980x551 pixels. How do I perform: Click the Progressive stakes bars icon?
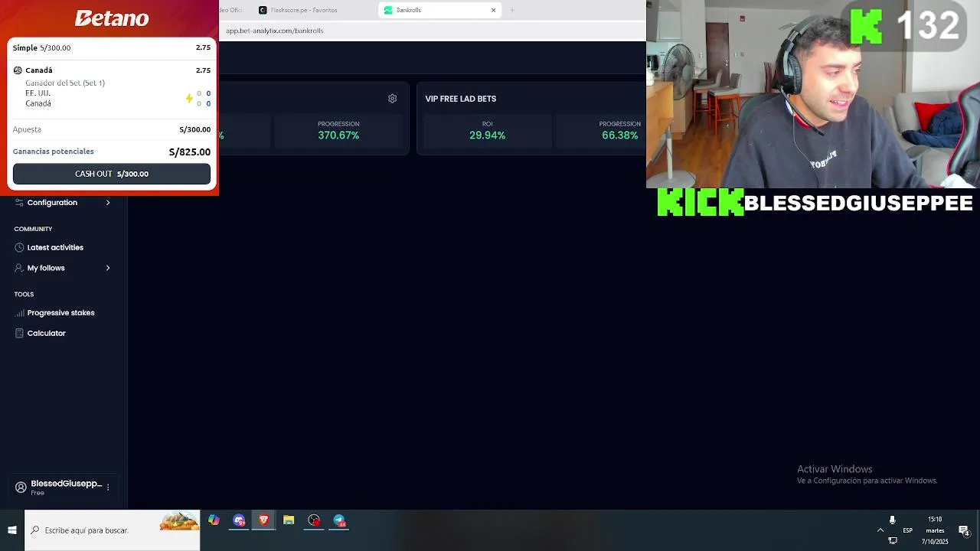[x=20, y=313]
